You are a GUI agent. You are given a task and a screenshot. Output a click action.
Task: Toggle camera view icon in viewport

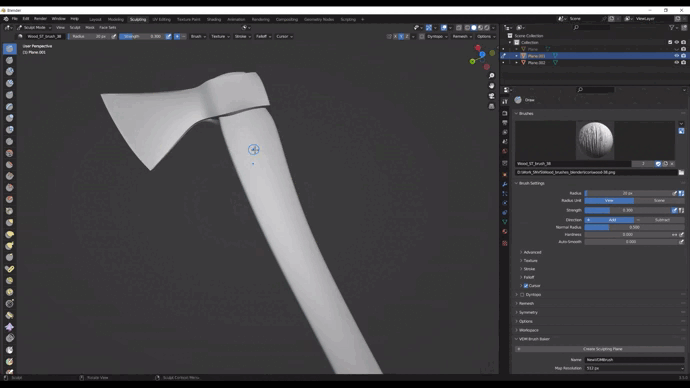coord(492,96)
